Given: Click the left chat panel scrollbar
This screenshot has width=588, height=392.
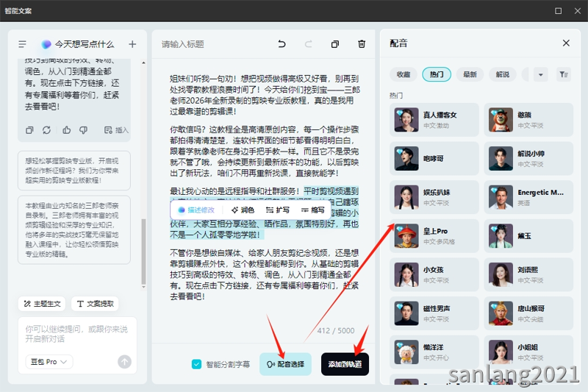Looking at the screenshot, I should tap(143, 252).
